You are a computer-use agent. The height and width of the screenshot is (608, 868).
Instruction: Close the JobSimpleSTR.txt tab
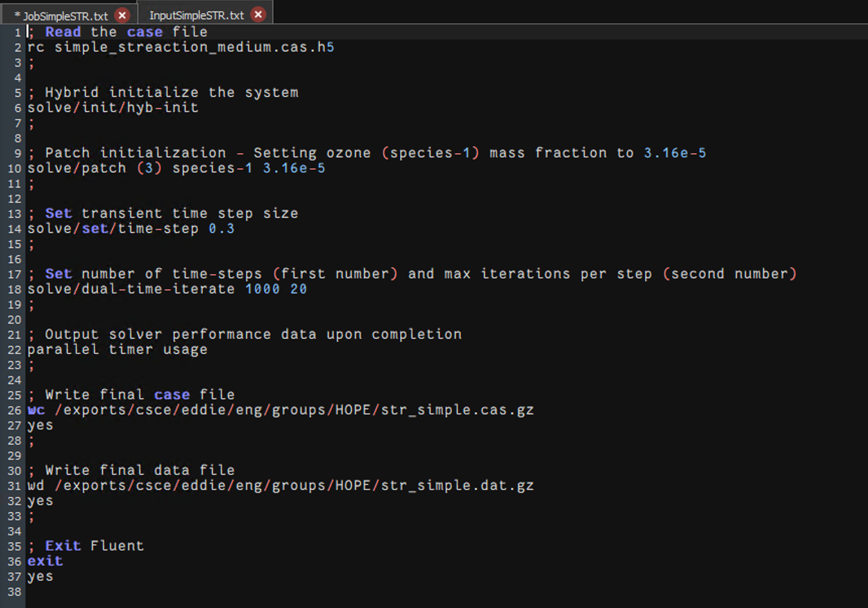(122, 15)
